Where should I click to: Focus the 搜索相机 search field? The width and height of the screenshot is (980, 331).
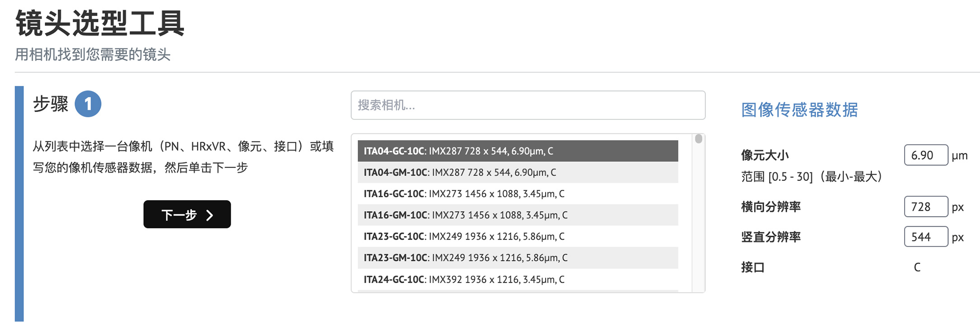click(x=527, y=105)
